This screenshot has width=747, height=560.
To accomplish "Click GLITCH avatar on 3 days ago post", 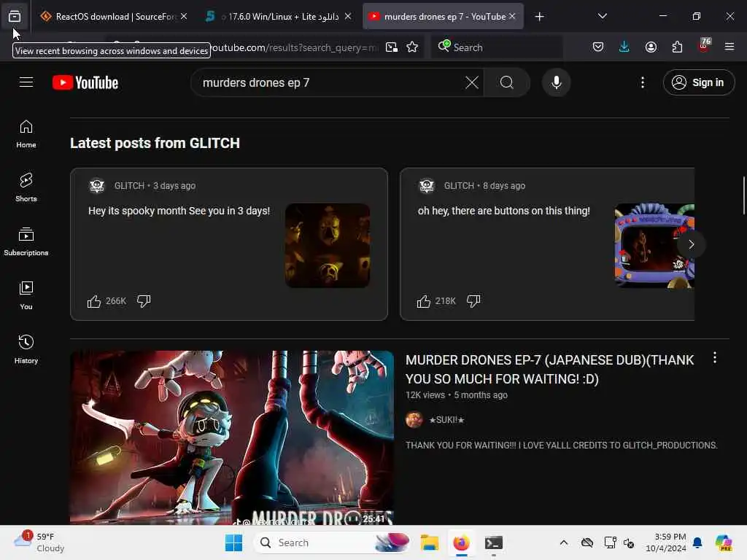I will [97, 186].
